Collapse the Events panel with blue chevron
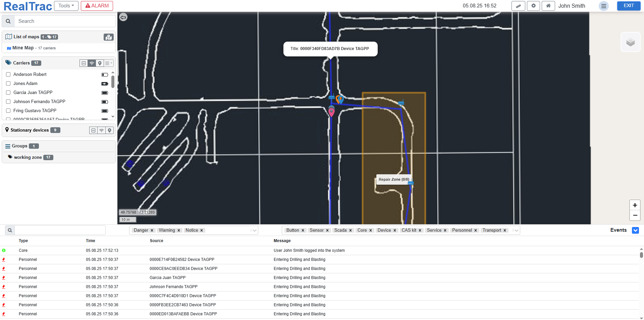 point(635,230)
